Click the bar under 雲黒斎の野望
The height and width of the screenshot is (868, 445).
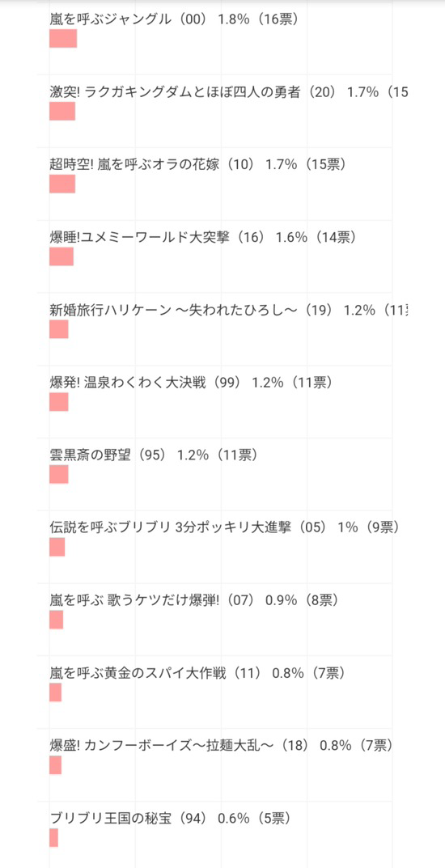tap(59, 474)
